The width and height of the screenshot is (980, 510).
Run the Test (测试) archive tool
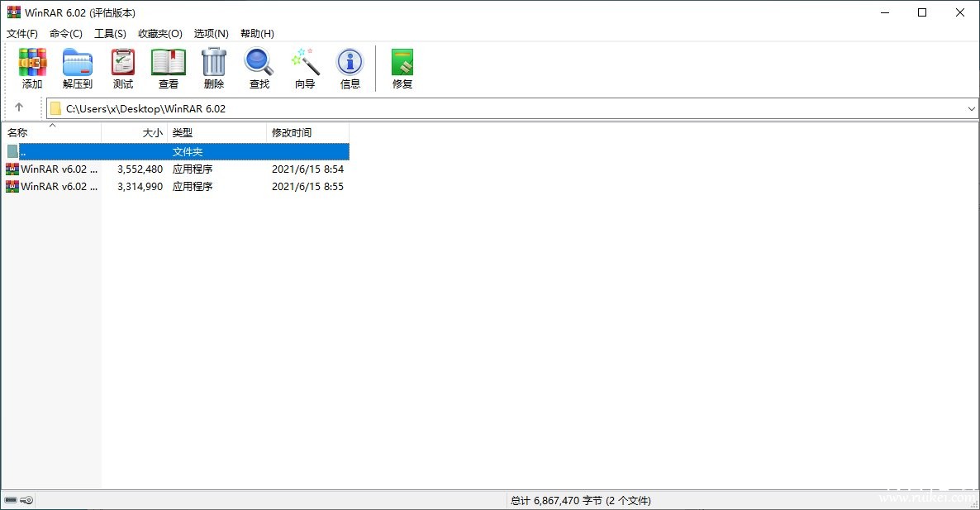[123, 68]
